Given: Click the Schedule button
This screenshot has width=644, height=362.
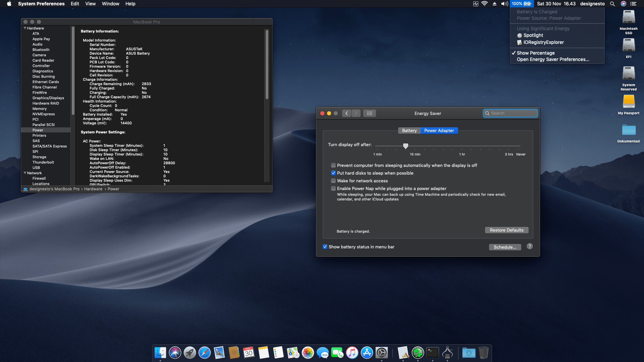Looking at the screenshot, I should (505, 247).
